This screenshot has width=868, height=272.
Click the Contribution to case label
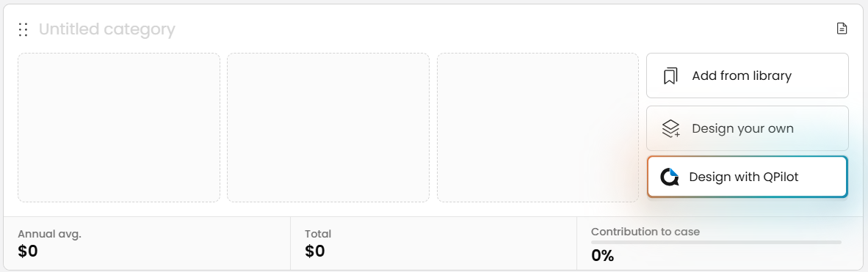[645, 232]
